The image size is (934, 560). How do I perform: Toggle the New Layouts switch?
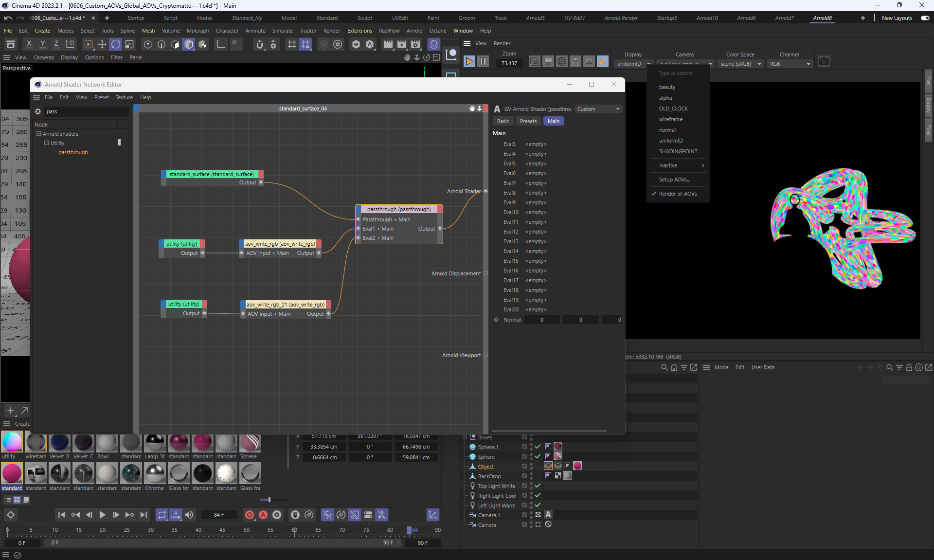(925, 18)
